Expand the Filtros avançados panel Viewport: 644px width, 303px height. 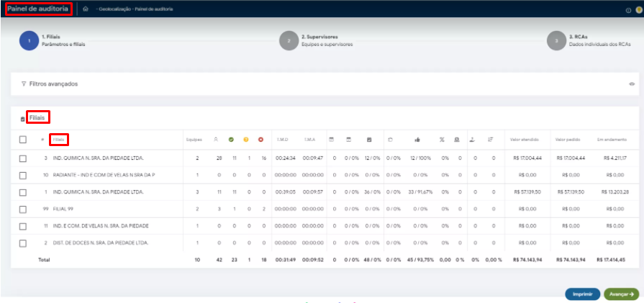coord(53,83)
